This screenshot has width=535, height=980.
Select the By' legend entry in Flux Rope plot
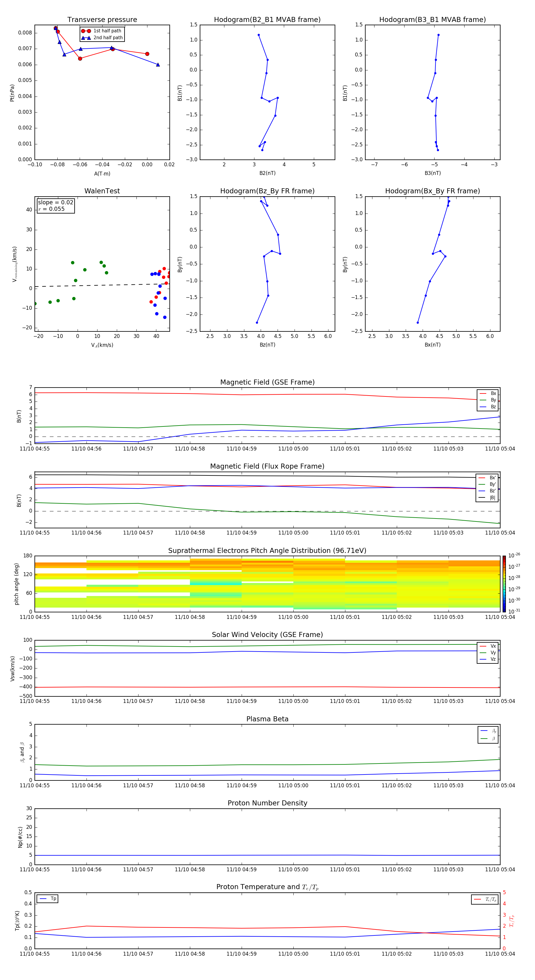click(487, 484)
